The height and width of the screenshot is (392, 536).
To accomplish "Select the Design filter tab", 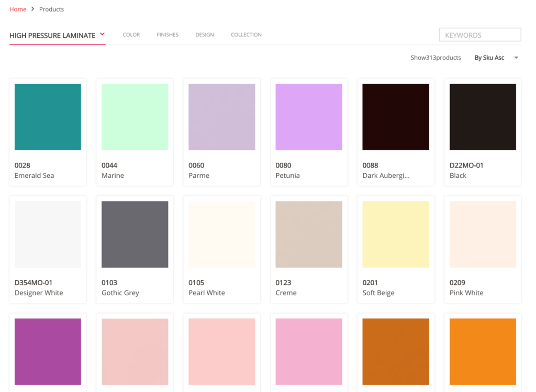I will (x=205, y=35).
